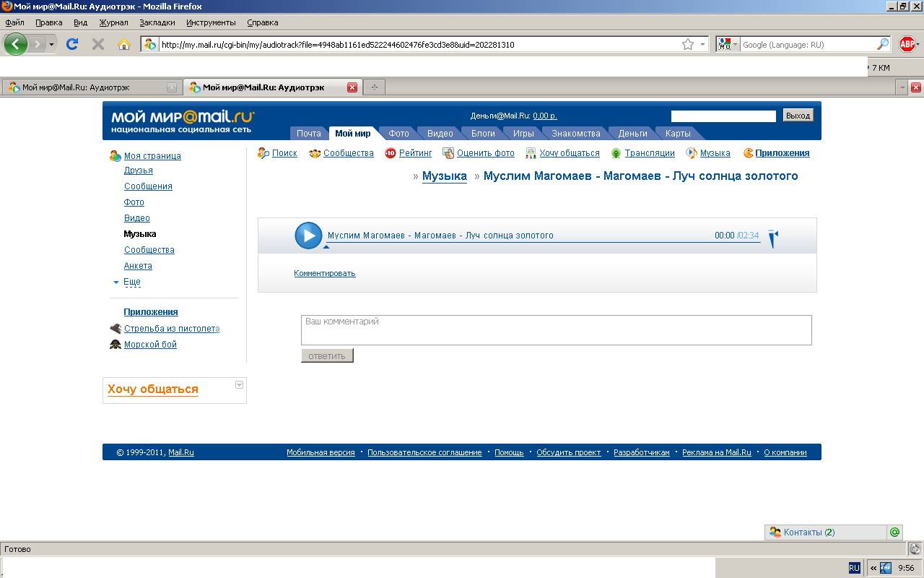Click the Комментировать link
The height and width of the screenshot is (578, 924).
tap(325, 273)
